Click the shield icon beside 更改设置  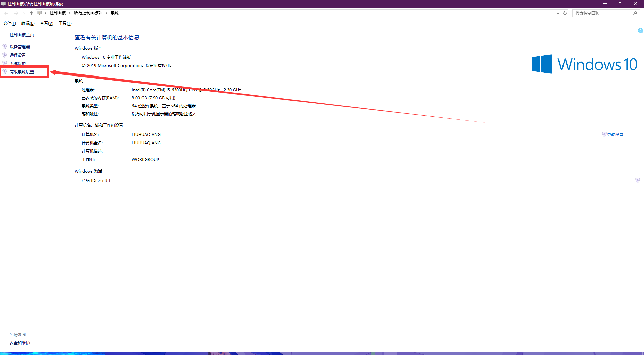click(x=604, y=134)
